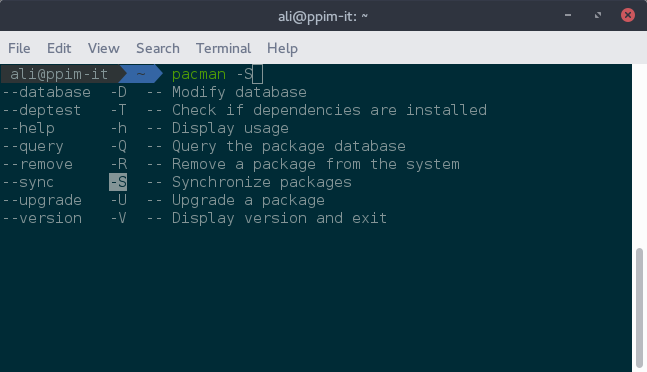Viewport: 647px width, 372px height.
Task: Click the window title ali@ppim-it: ~
Action: coord(323,16)
